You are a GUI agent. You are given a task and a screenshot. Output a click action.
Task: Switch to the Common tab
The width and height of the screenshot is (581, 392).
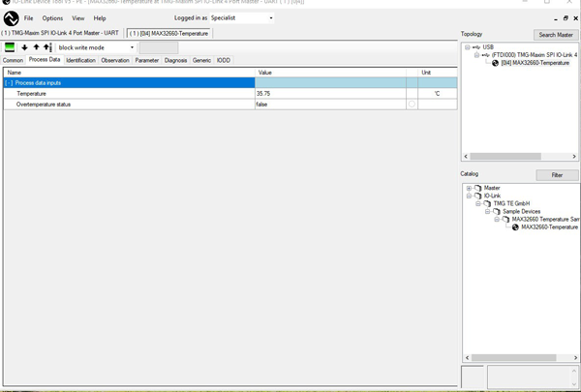coord(13,60)
